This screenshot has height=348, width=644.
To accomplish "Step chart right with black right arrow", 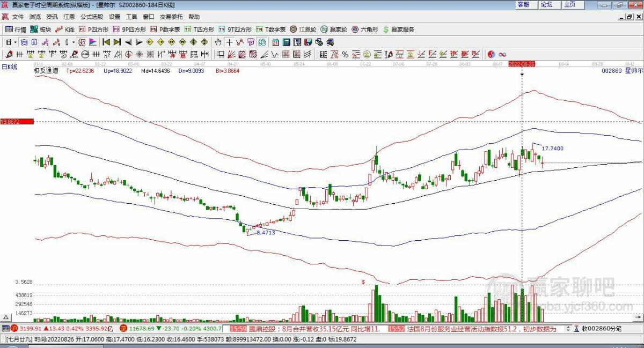I will click(x=139, y=42).
